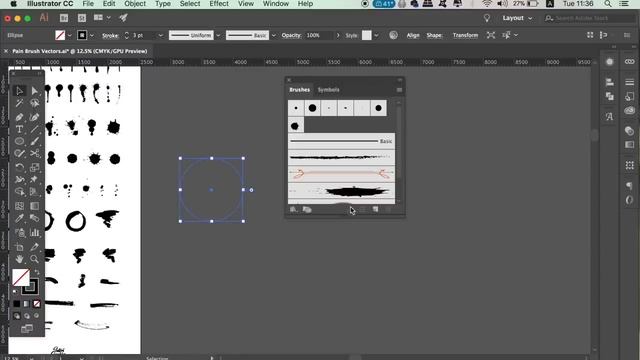Open the Brushes panel options menu

pyautogui.click(x=399, y=90)
